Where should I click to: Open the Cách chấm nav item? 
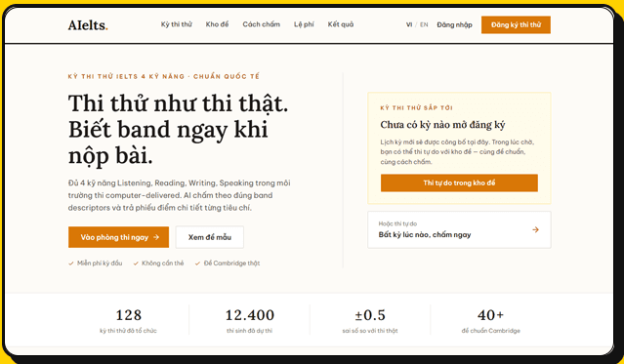[261, 24]
